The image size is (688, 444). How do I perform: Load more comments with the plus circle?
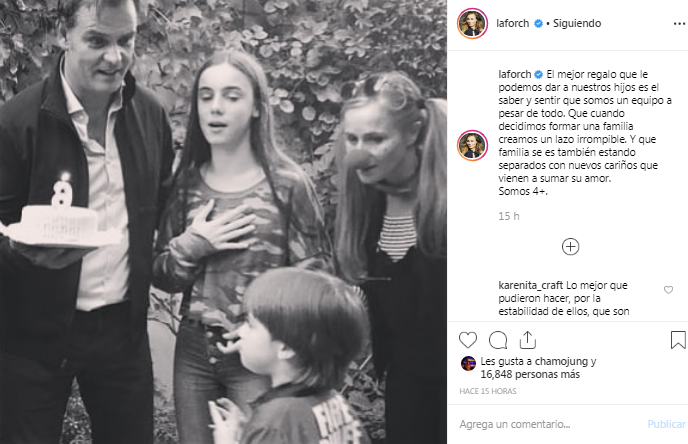coord(570,245)
